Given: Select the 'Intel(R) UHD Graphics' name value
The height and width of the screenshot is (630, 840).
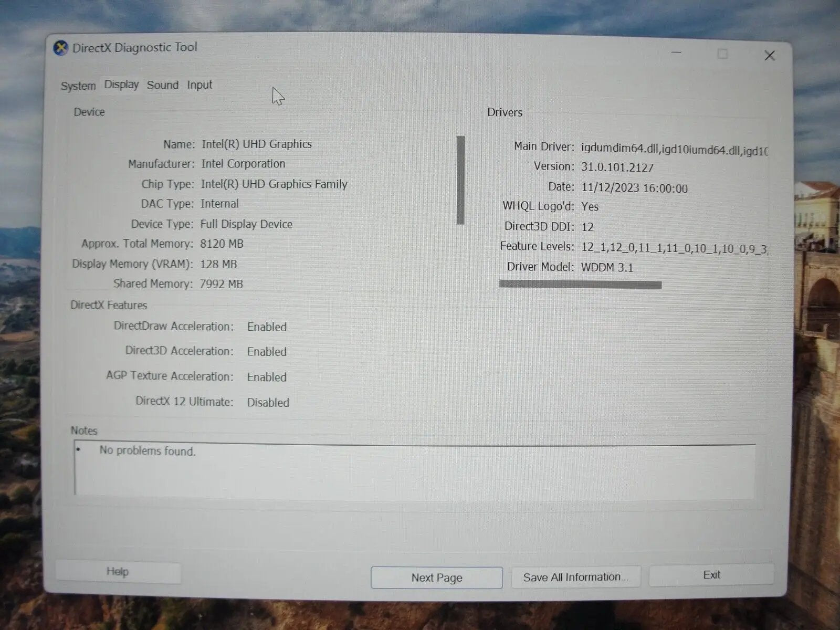Looking at the screenshot, I should [x=257, y=144].
